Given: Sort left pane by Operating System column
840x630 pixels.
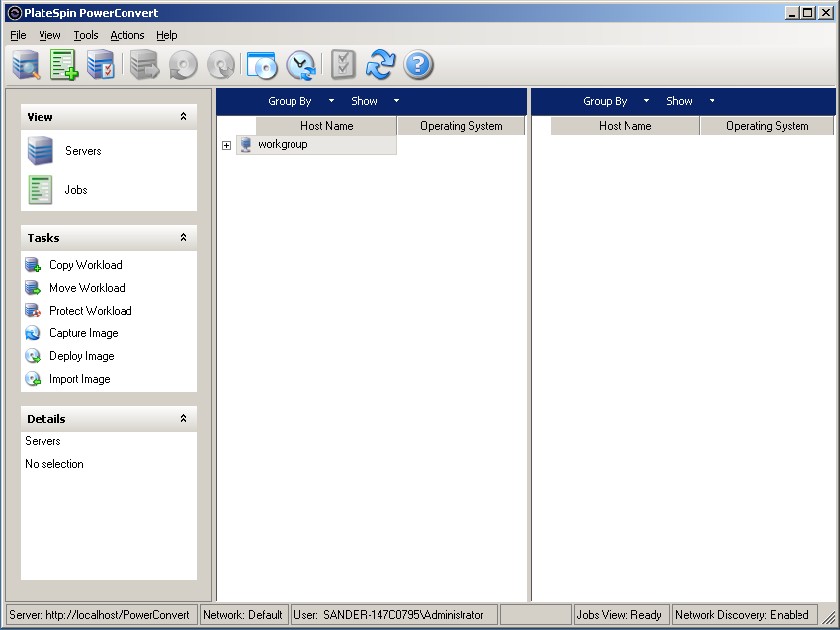Looking at the screenshot, I should [x=461, y=126].
